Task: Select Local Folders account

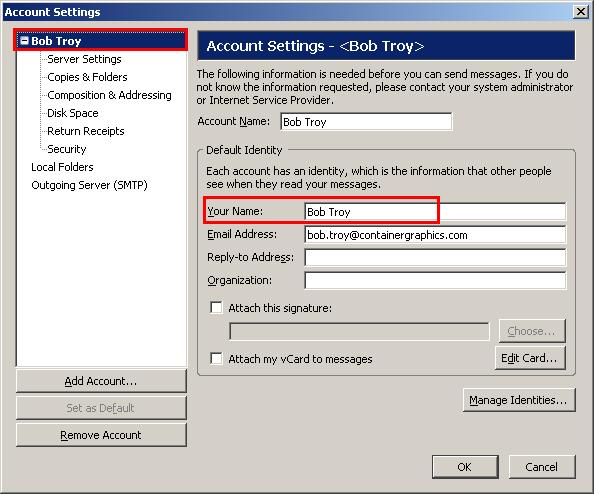Action: (x=62, y=167)
